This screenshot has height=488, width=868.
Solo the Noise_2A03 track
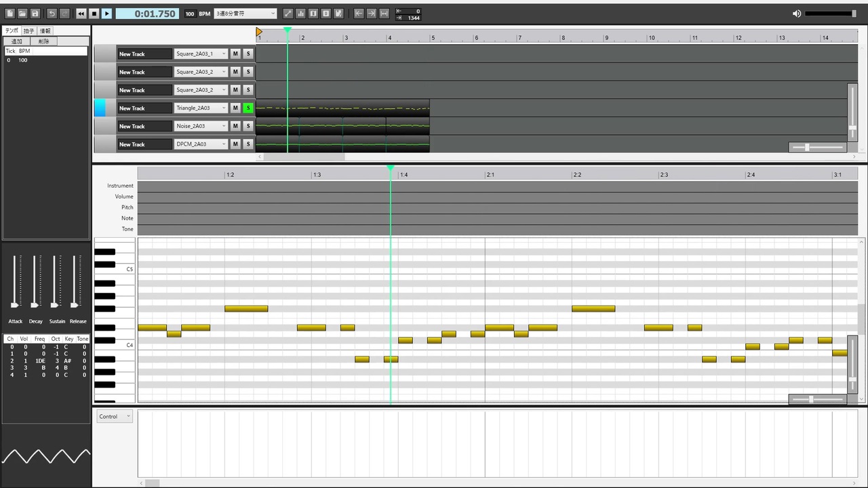(x=248, y=126)
